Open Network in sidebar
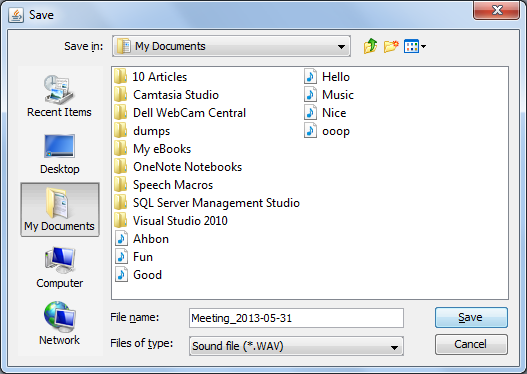 click(59, 323)
